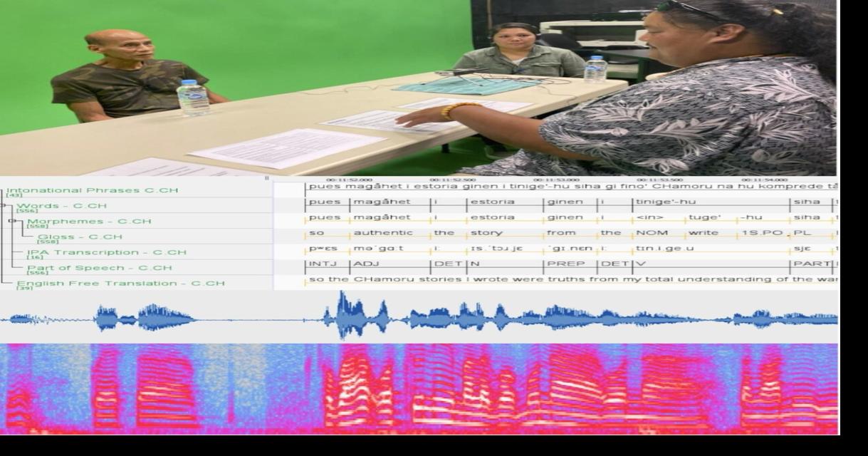Select the 'tinige'-hu' annotation

point(666,202)
